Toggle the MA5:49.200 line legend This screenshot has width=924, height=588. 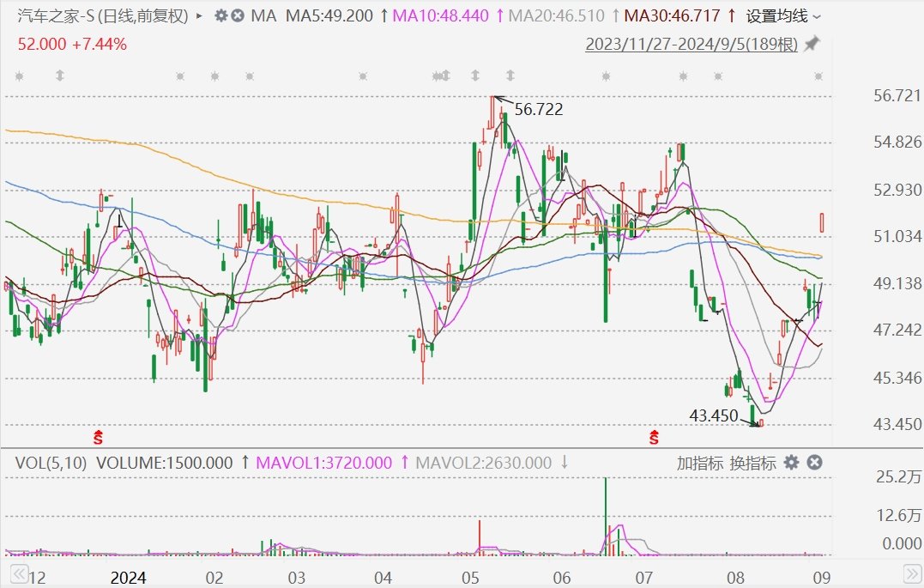click(x=329, y=15)
